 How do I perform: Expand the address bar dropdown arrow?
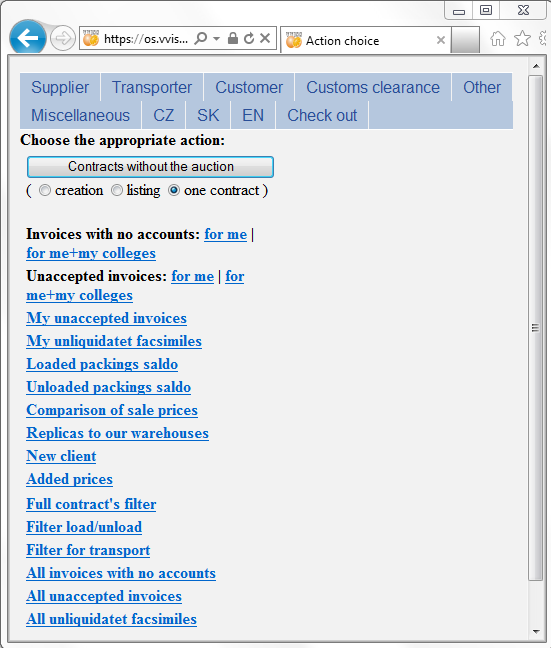tap(216, 38)
